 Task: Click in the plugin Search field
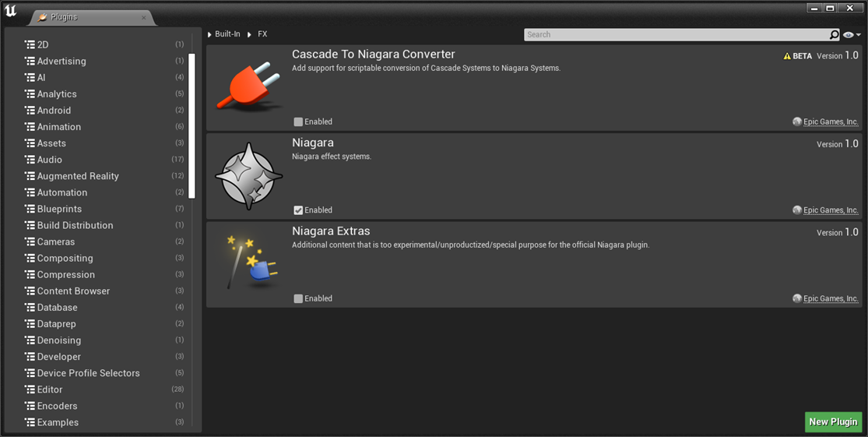click(676, 34)
